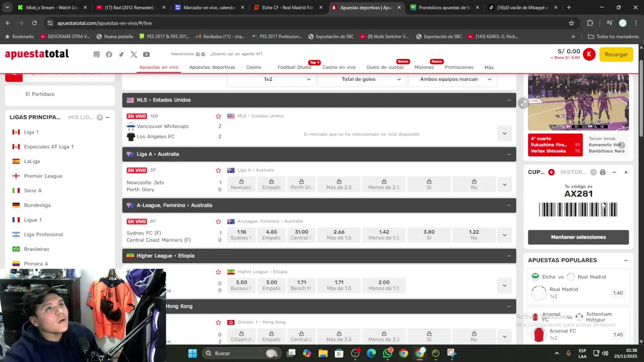
Task: Open File Explorer from the taskbar
Action: coord(323,353)
